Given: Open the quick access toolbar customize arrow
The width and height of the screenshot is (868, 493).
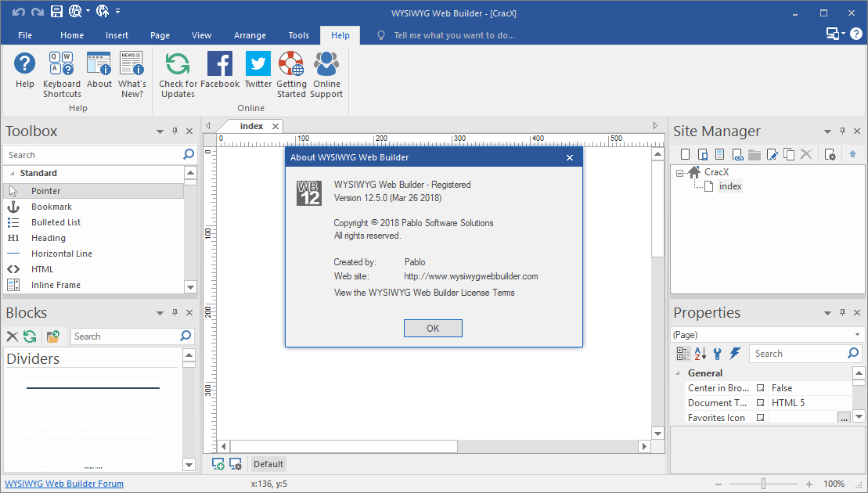Looking at the screenshot, I should click(x=118, y=11).
